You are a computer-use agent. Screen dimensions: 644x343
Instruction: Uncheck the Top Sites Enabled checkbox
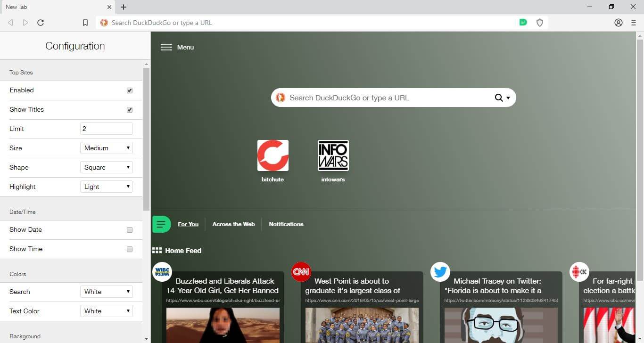tap(130, 90)
